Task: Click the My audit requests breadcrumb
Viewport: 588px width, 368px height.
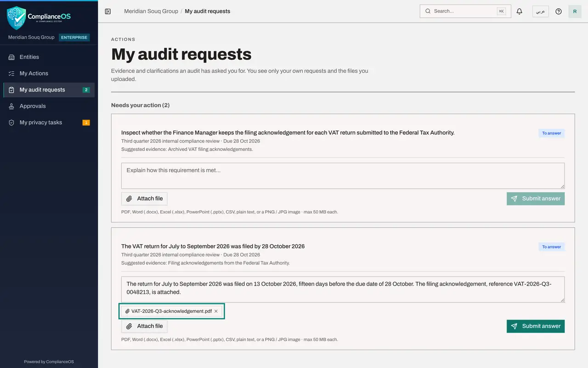Action: click(x=208, y=11)
